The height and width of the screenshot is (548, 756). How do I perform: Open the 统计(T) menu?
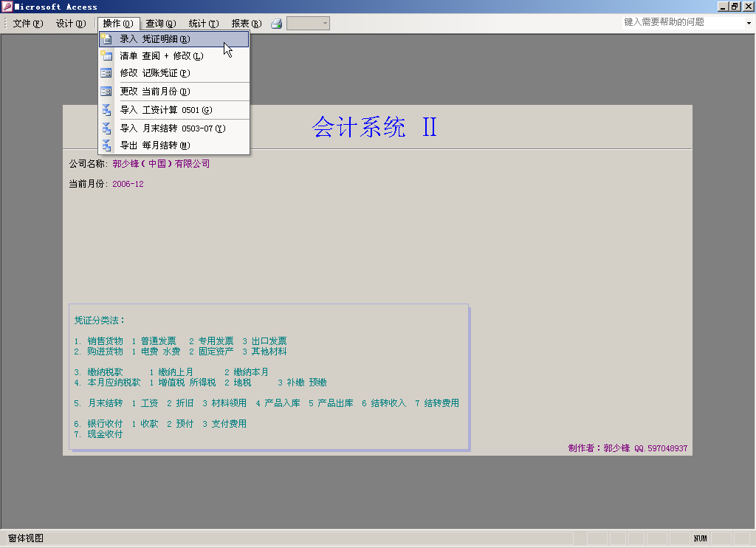pos(204,24)
